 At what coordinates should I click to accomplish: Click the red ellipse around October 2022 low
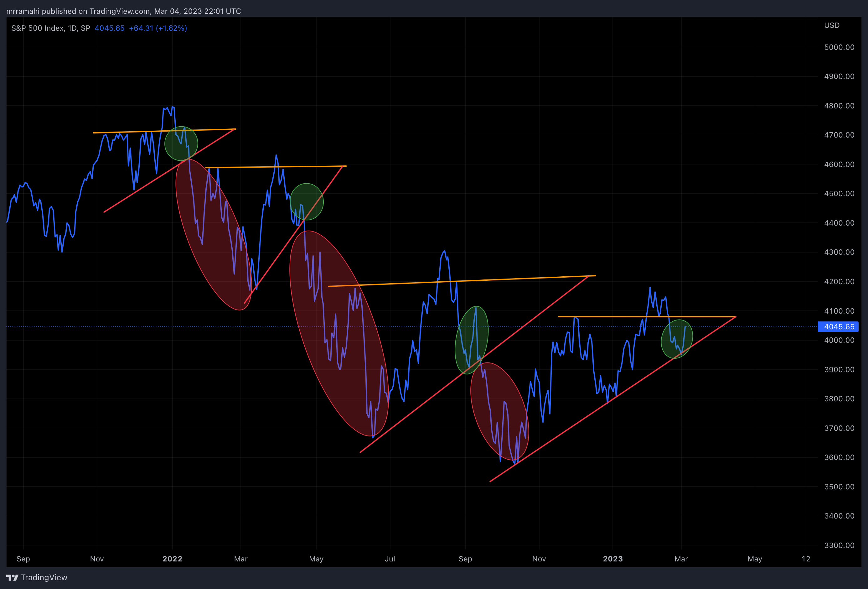coord(499,411)
